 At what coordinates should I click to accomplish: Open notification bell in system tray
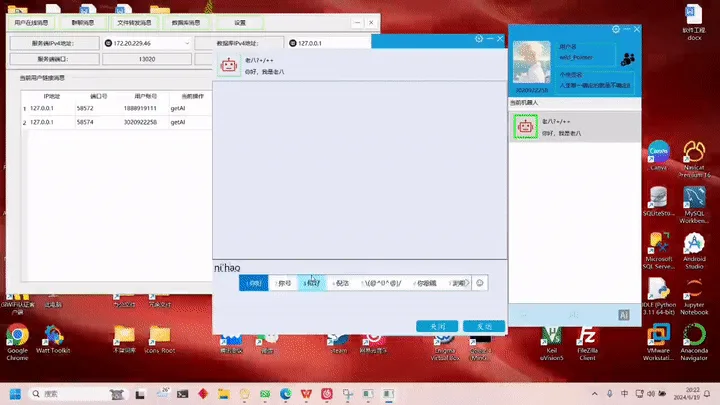click(708, 394)
